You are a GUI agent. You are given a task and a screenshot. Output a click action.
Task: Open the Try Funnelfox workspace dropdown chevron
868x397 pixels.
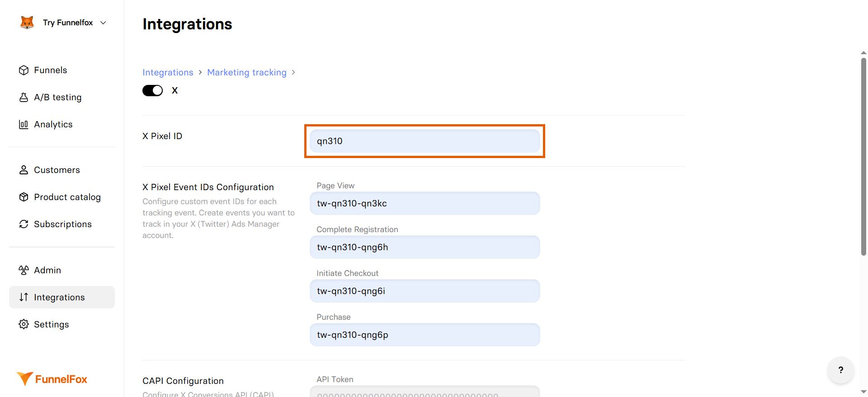click(x=103, y=23)
